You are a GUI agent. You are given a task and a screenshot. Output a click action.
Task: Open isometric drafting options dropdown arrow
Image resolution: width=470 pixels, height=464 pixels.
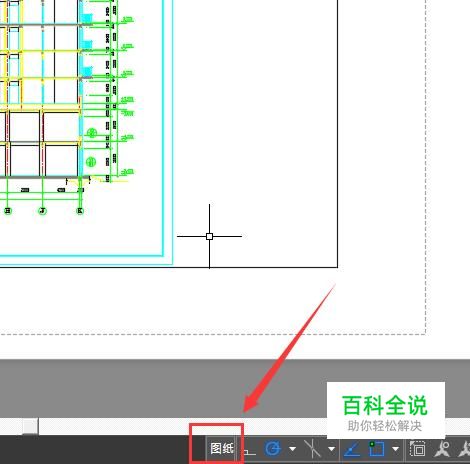[331, 449]
